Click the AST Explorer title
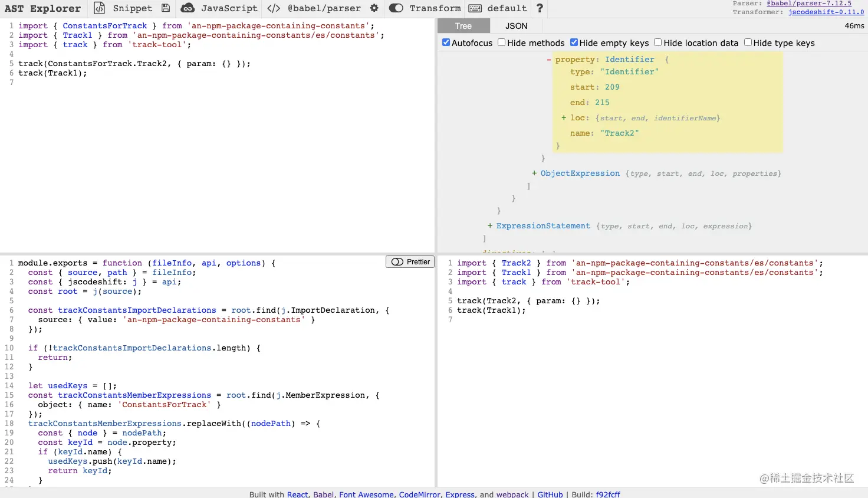868x498 pixels. (42, 8)
